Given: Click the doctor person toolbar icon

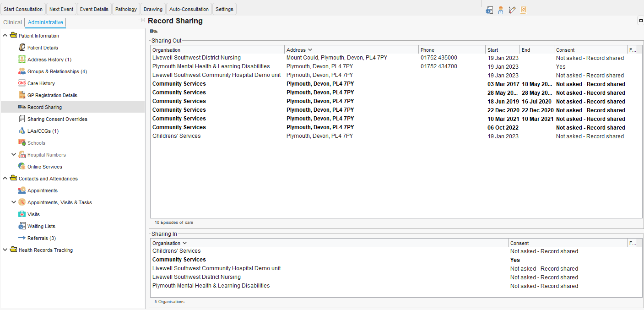Looking at the screenshot, I should [501, 10].
